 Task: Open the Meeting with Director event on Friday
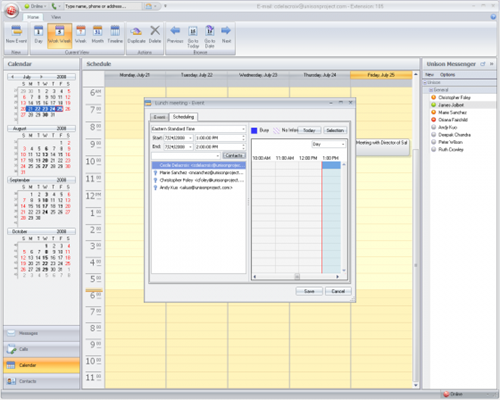click(x=382, y=147)
